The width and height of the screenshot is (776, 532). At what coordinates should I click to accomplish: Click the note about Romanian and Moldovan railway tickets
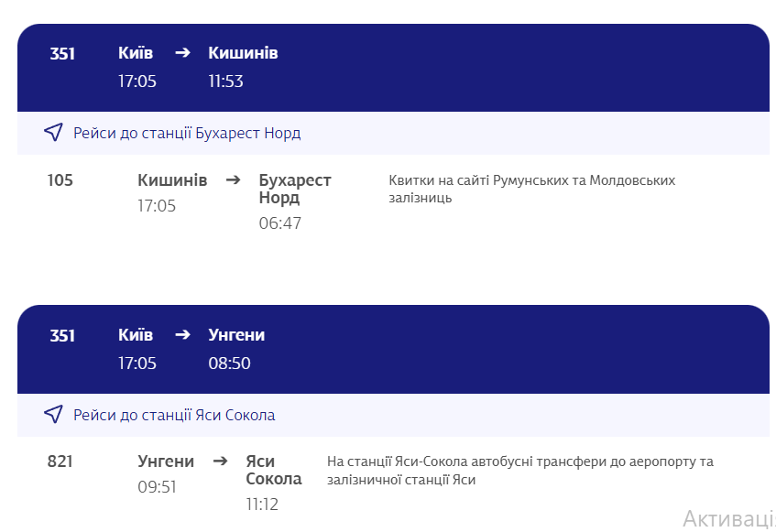click(531, 189)
